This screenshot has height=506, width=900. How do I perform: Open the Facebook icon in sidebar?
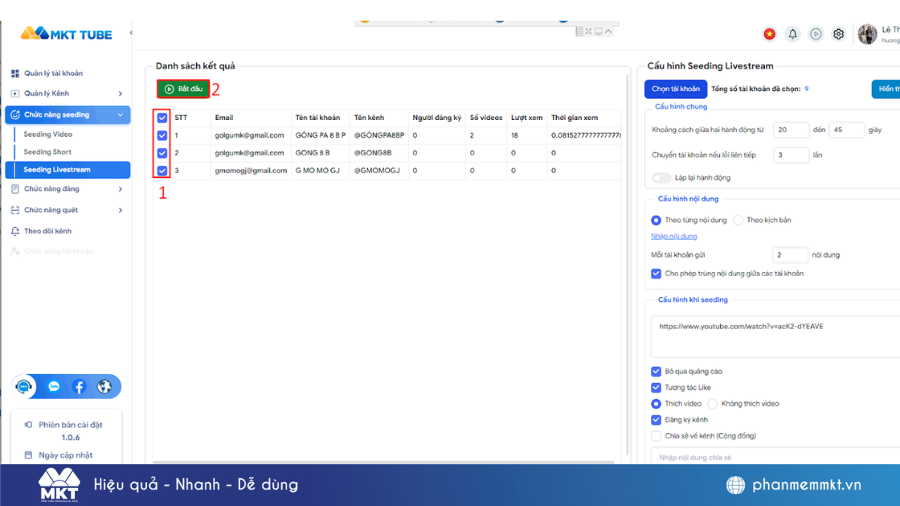pyautogui.click(x=79, y=387)
